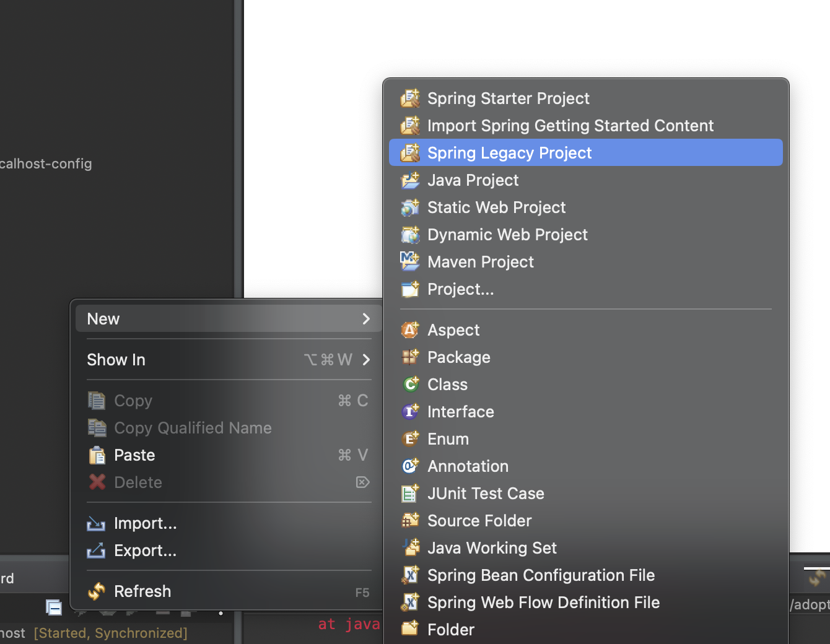Click the Enum icon

(x=410, y=439)
